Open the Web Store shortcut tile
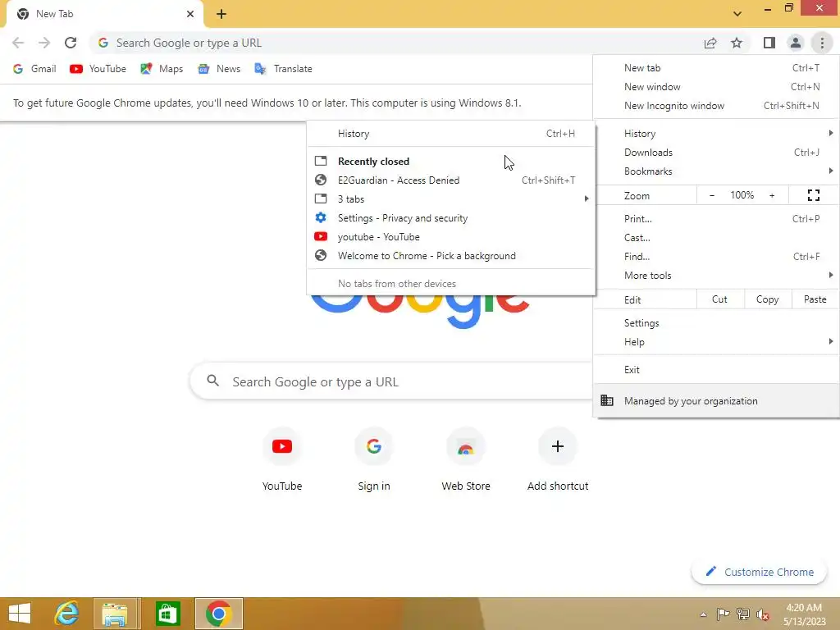Viewport: 840px width, 630px height. [466, 459]
